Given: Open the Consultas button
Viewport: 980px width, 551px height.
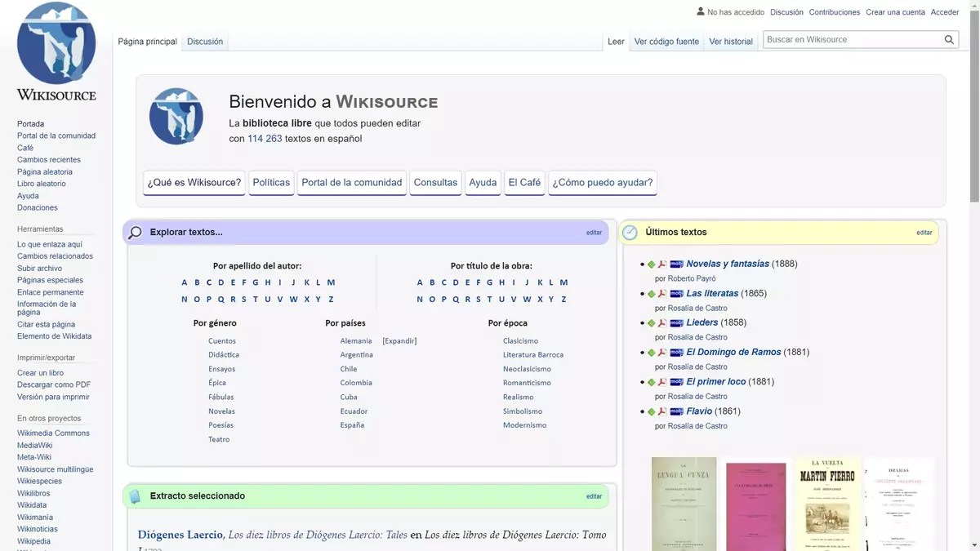Looking at the screenshot, I should pos(435,183).
